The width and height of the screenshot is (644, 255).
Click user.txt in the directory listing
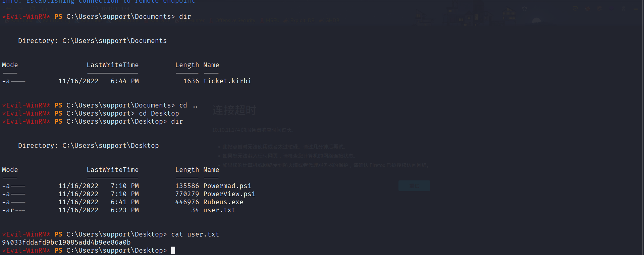coord(219,210)
